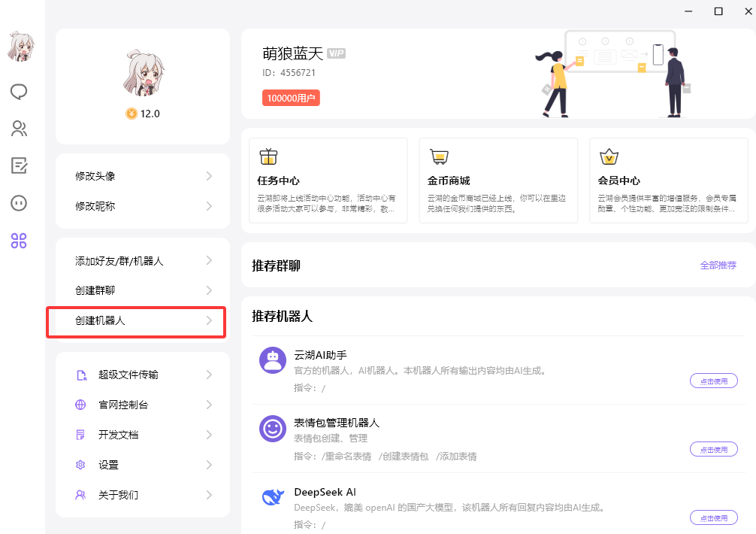Select the 表情包管理机器人 name text
The height and width of the screenshot is (534, 756).
337,423
